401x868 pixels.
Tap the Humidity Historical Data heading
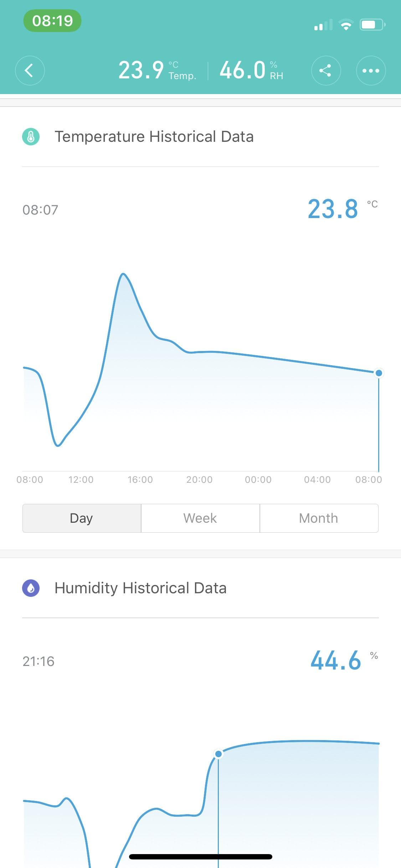pos(140,588)
